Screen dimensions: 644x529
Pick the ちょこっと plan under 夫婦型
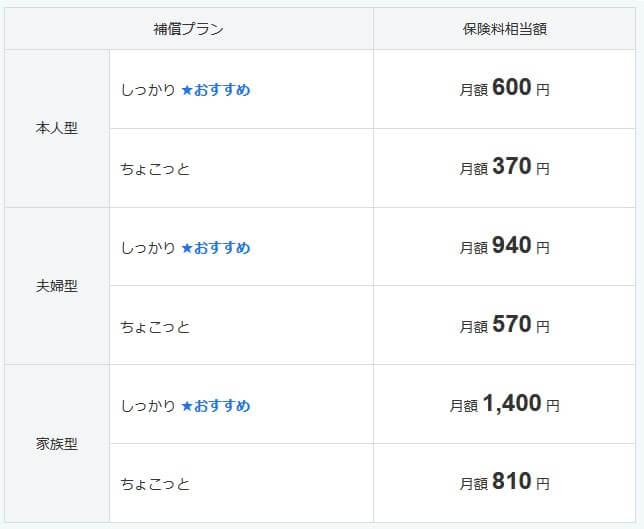(155, 327)
